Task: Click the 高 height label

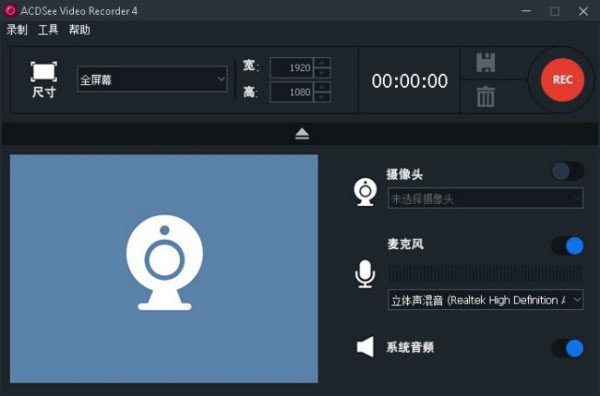Action: [250, 92]
